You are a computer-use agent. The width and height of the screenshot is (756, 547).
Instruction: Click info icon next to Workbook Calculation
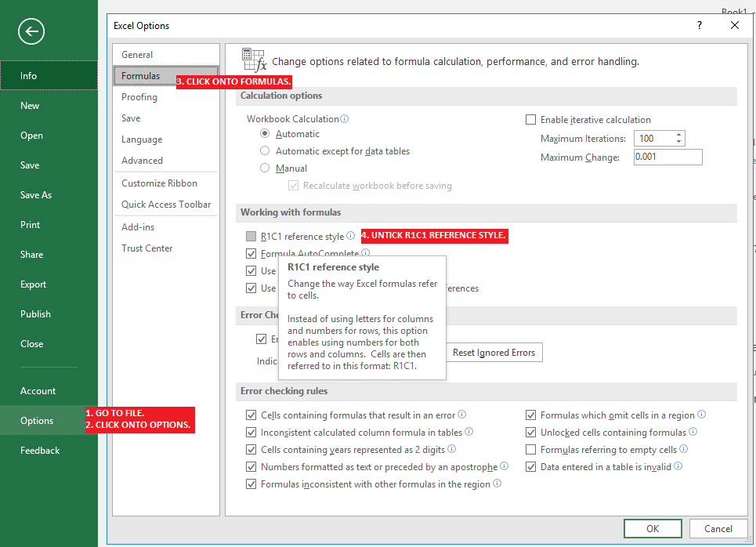pyautogui.click(x=344, y=118)
